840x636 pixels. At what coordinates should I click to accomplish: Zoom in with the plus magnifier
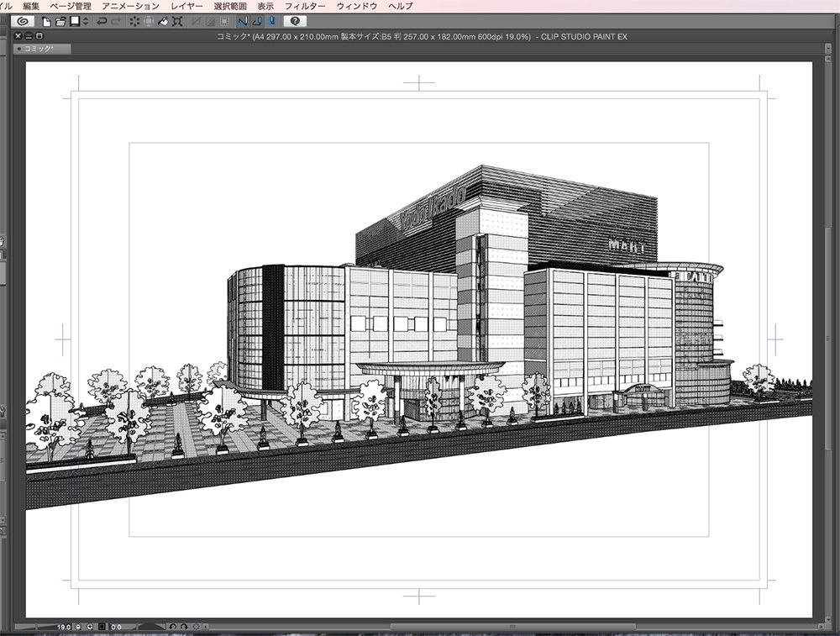coord(90,627)
